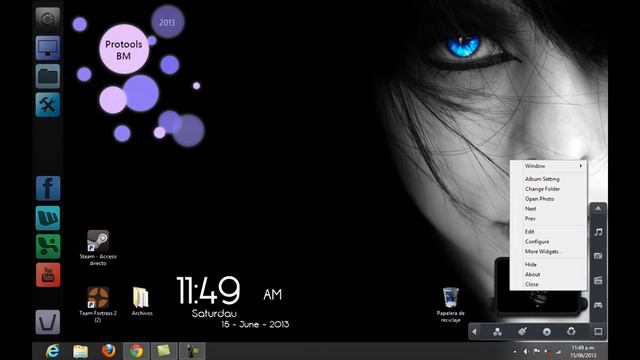Open Internet Explorer from the taskbar

(53, 351)
